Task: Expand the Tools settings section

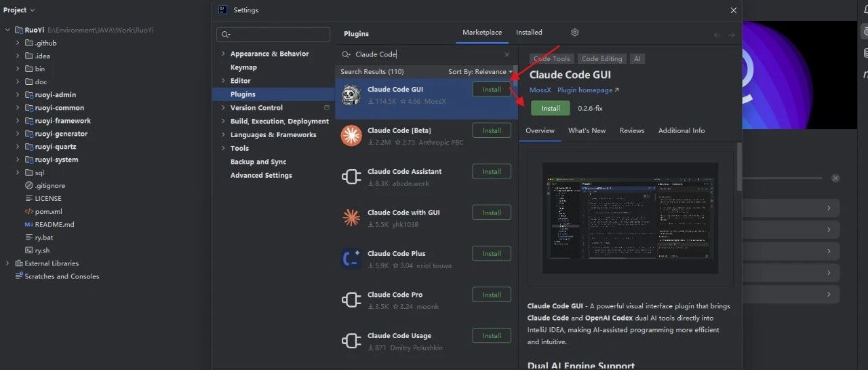Action: click(224, 148)
